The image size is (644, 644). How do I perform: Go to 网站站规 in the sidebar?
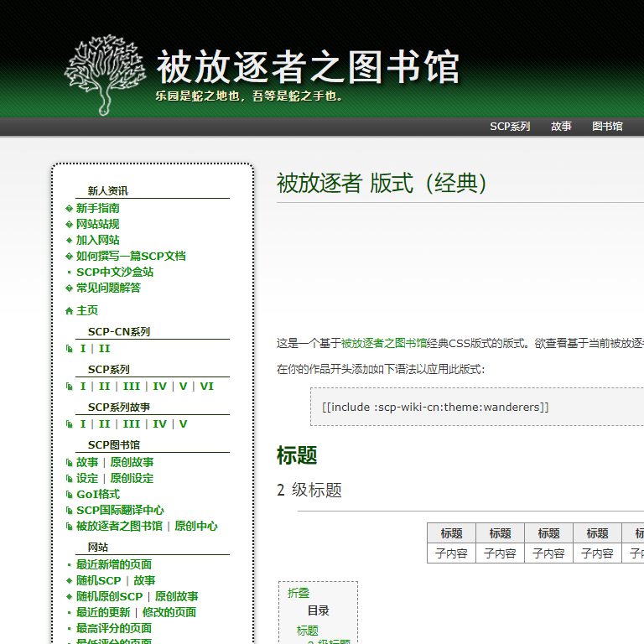(x=97, y=224)
